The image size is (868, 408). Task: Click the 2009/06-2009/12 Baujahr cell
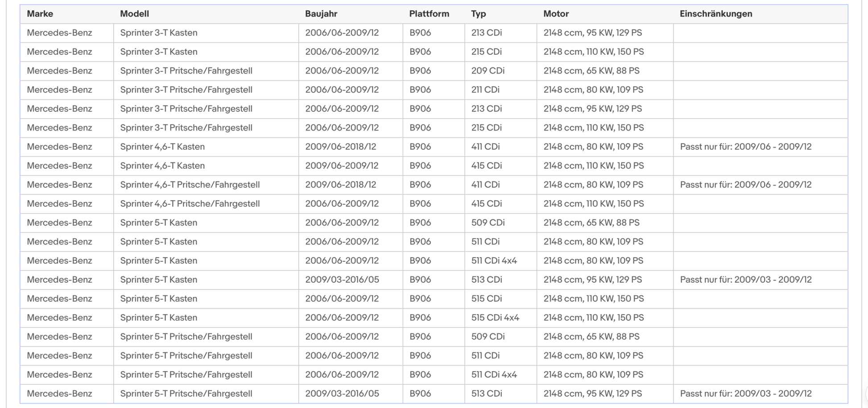pyautogui.click(x=342, y=166)
